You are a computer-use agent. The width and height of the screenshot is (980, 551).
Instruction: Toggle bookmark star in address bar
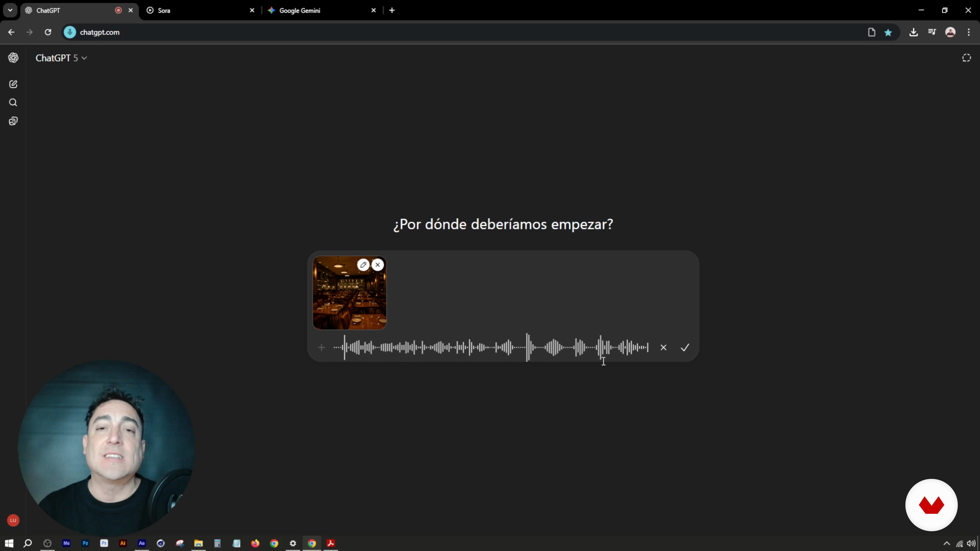[x=888, y=33]
